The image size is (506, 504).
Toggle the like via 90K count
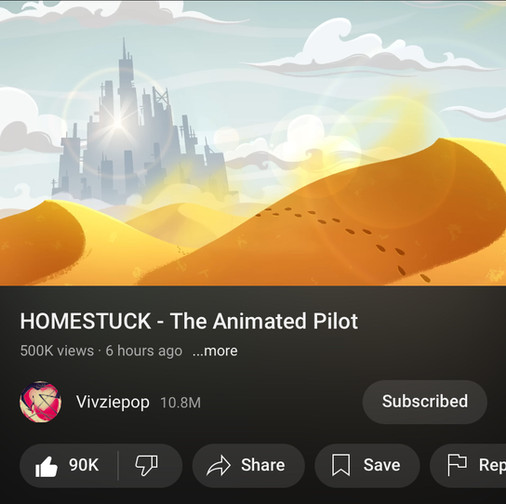coord(84,465)
